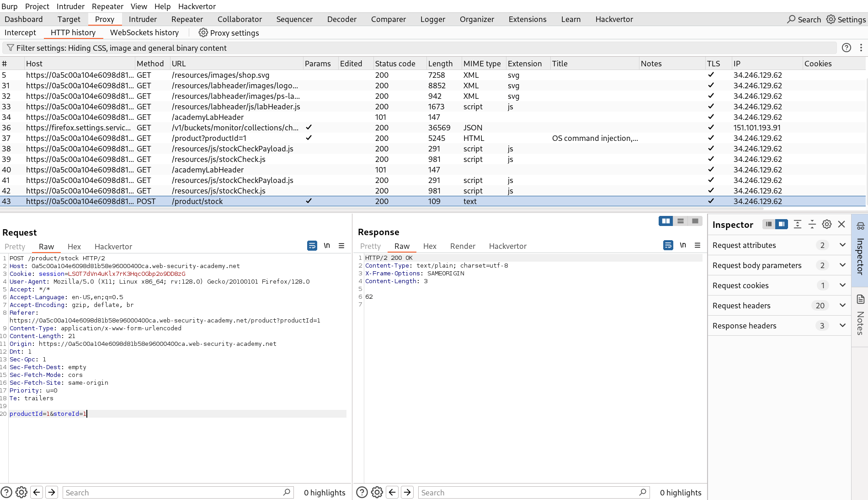Click Request search magnifier icon

click(x=287, y=492)
